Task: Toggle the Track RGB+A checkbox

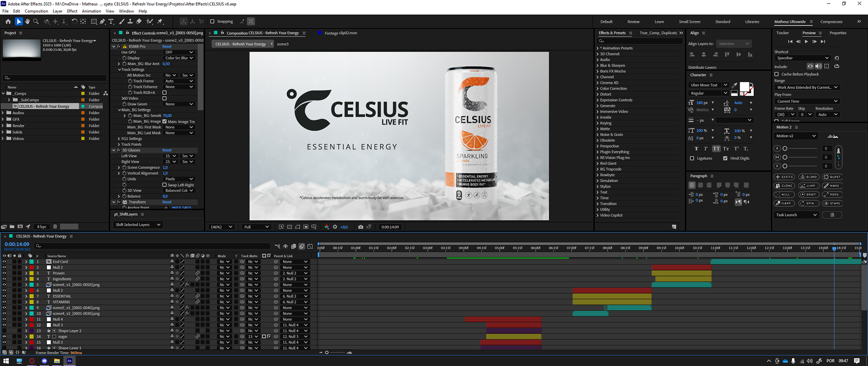Action: coord(165,92)
